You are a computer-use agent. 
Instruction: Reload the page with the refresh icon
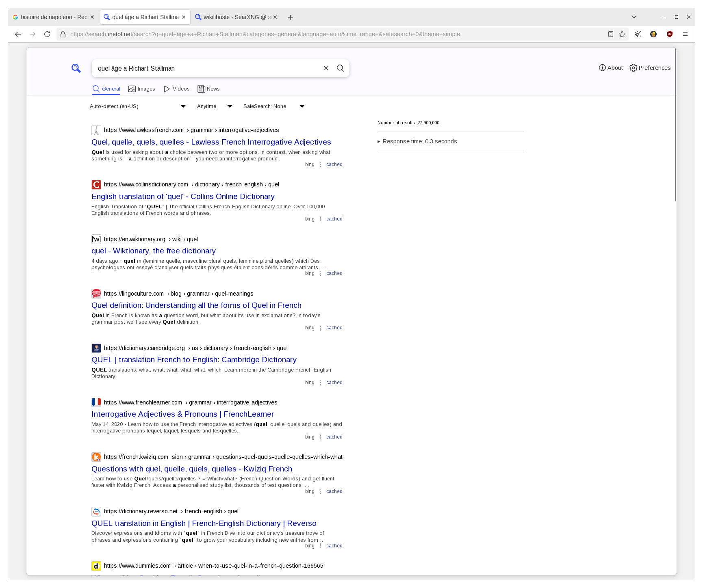(x=48, y=34)
